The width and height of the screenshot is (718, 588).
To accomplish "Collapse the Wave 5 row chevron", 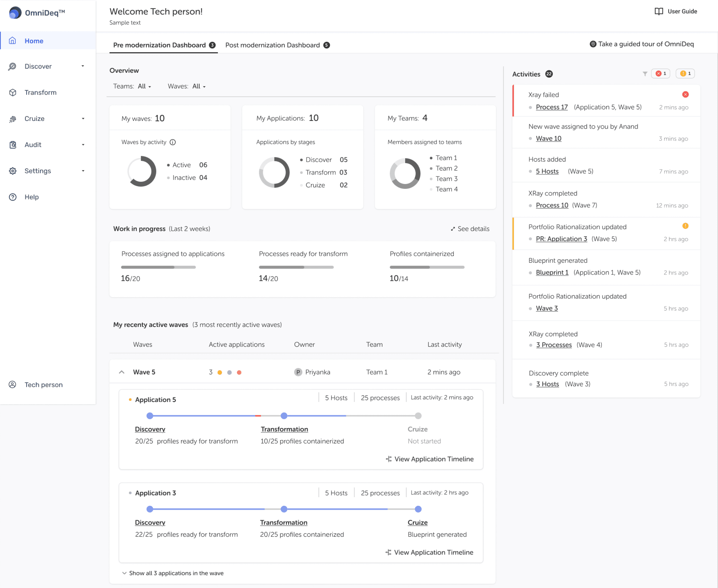I will click(122, 372).
